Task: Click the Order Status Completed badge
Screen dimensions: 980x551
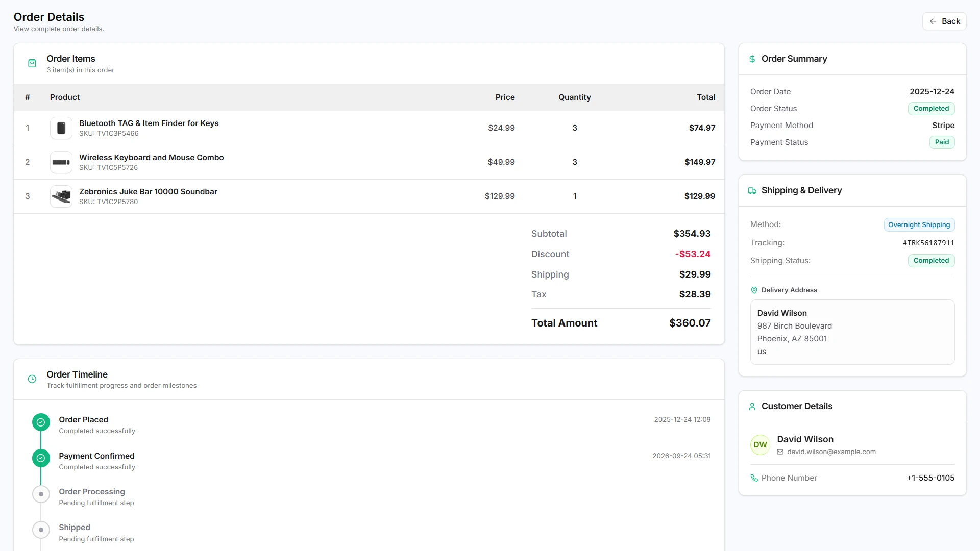Action: 931,109
